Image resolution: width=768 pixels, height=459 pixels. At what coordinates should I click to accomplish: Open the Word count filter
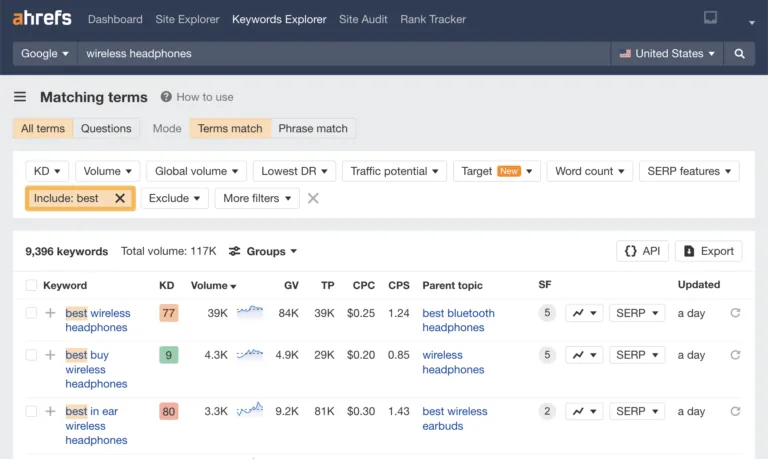click(590, 171)
